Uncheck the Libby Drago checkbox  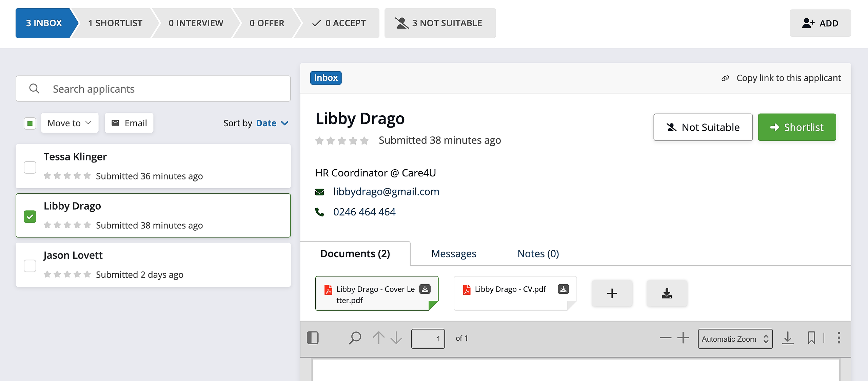point(30,216)
